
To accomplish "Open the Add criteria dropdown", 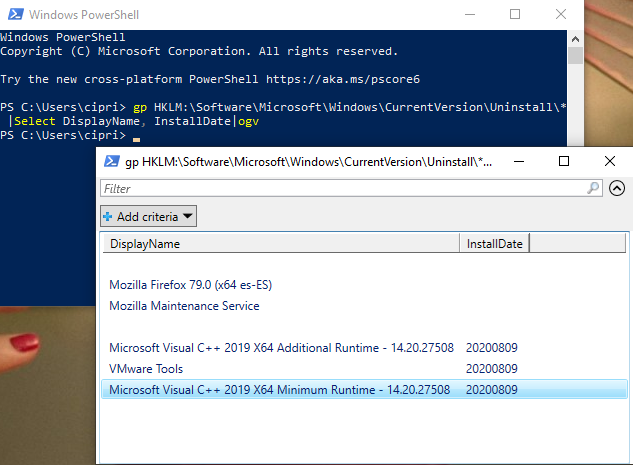I will click(148, 216).
